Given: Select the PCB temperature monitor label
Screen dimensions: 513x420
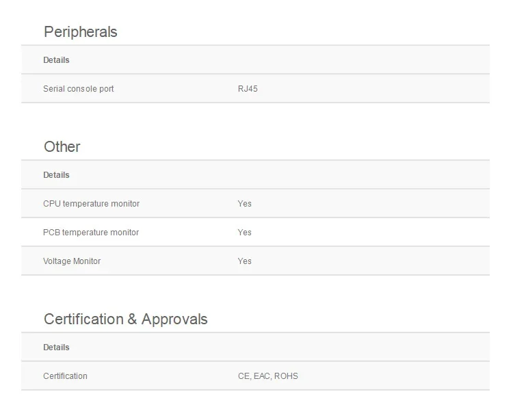Looking at the screenshot, I should coord(91,233).
